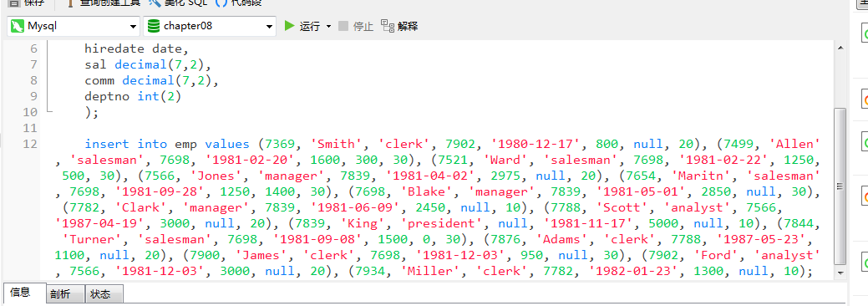Click line number 9 in the gutter
868x306 pixels.
click(33, 96)
